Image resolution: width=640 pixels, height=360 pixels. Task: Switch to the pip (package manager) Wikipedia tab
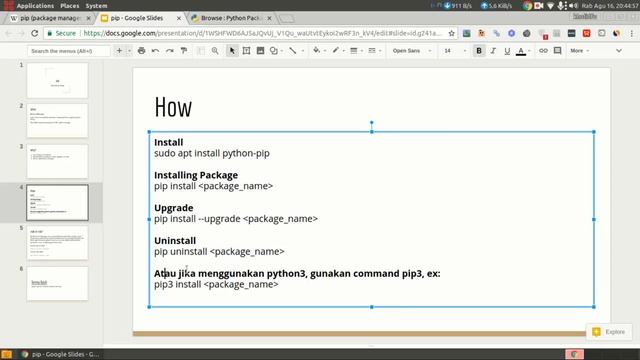coord(50,18)
